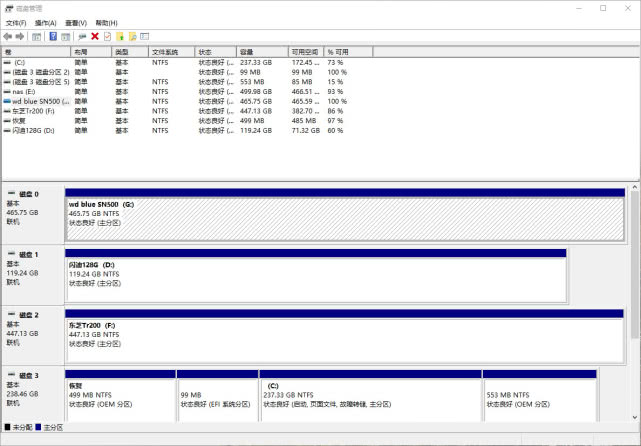Open the 文件(F) menu
641x446 pixels.
(16, 23)
